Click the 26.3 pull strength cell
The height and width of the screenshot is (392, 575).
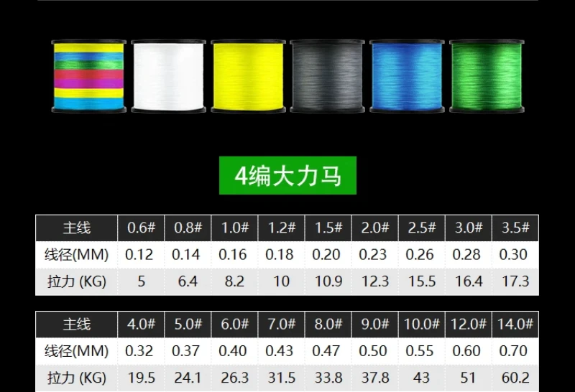coord(235,378)
